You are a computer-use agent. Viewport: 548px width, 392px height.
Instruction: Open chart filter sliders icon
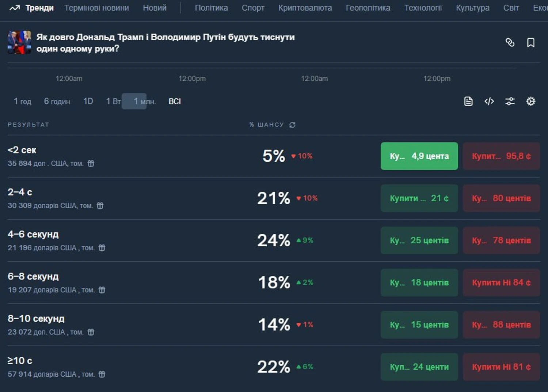pyautogui.click(x=510, y=101)
